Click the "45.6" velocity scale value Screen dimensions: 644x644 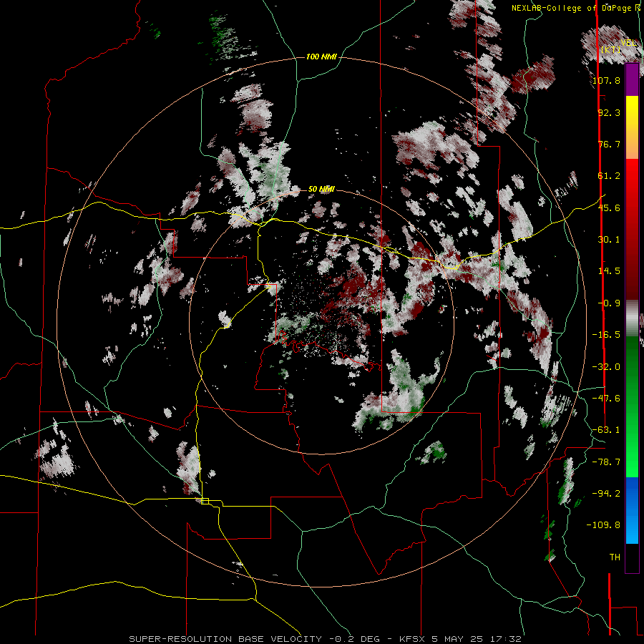(609, 208)
